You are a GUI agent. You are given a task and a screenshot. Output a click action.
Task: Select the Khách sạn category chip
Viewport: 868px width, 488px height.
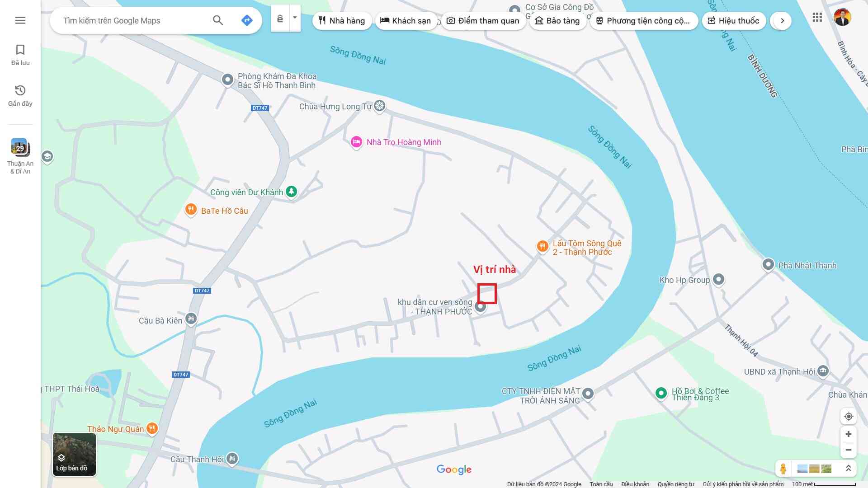click(x=406, y=21)
